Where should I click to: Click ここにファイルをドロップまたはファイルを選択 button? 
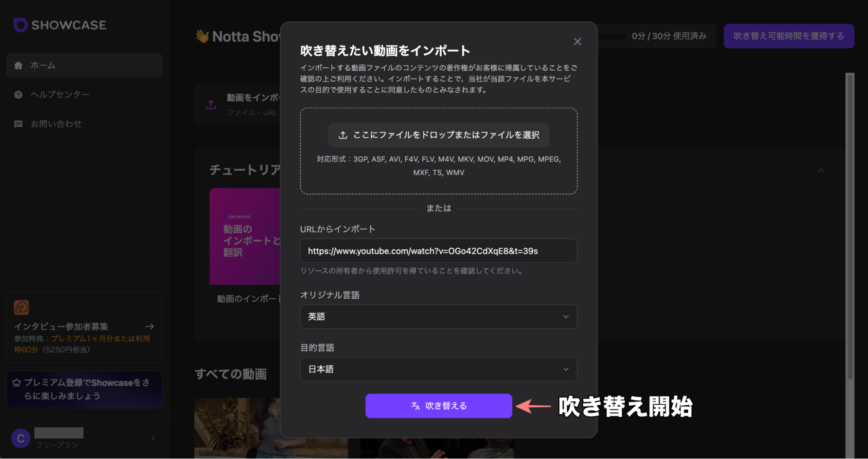[439, 135]
